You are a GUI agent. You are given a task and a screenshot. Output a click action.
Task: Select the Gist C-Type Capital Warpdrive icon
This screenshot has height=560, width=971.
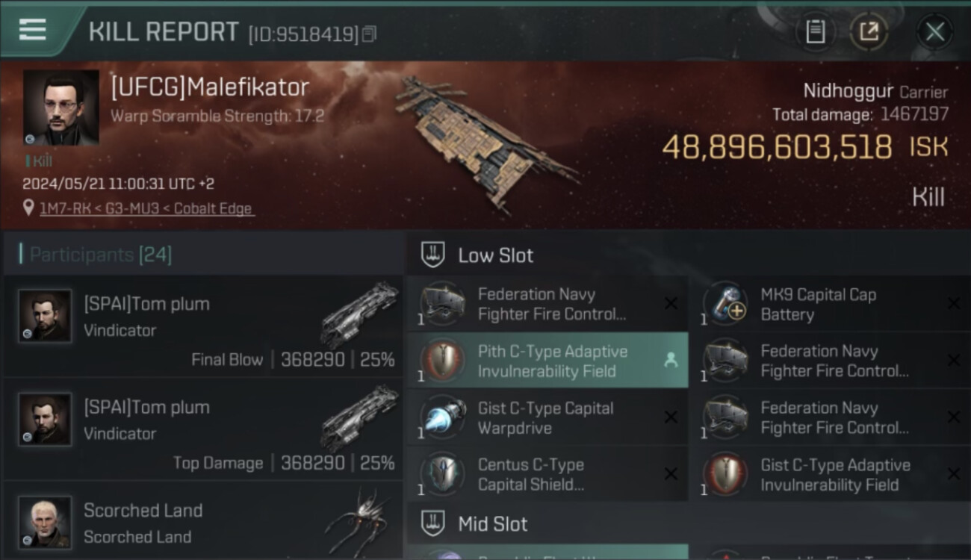[442, 417]
